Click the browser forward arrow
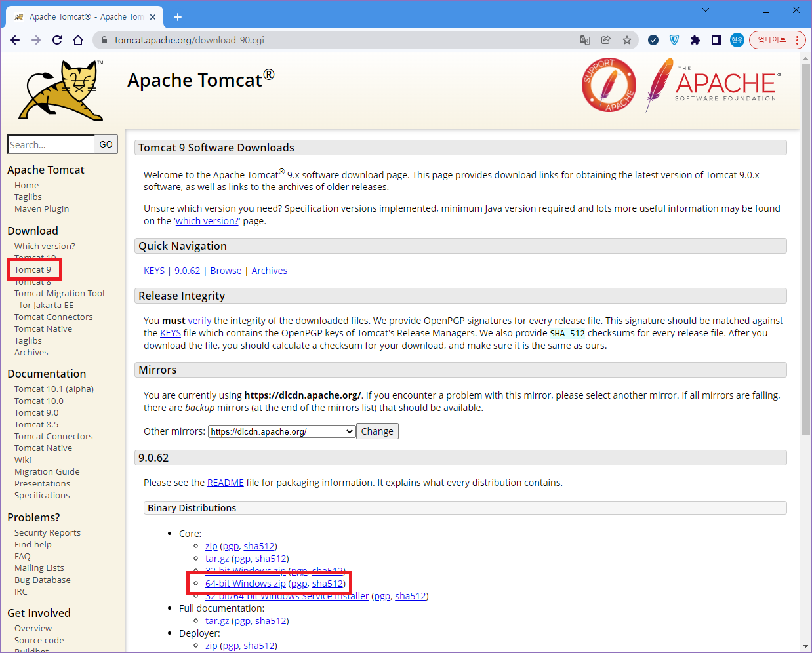The height and width of the screenshot is (653, 812). (36, 40)
